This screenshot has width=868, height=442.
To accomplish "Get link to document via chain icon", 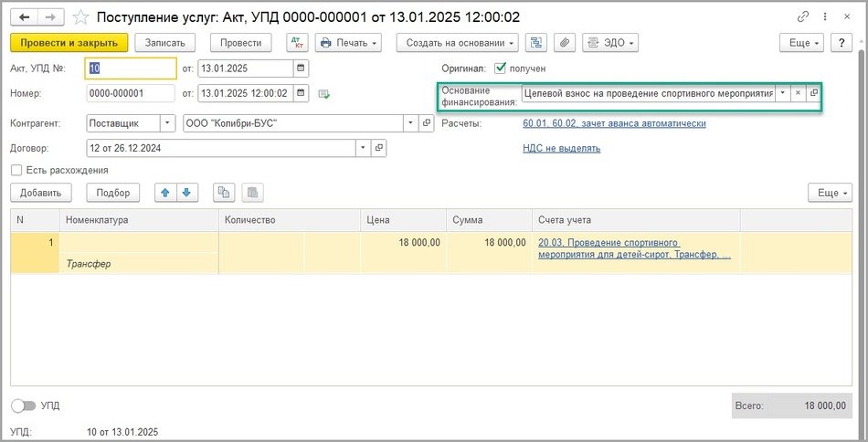I will 803,16.
